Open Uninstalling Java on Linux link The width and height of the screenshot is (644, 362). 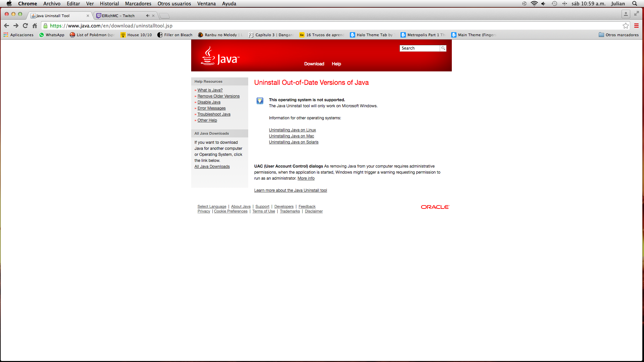pos(292,130)
